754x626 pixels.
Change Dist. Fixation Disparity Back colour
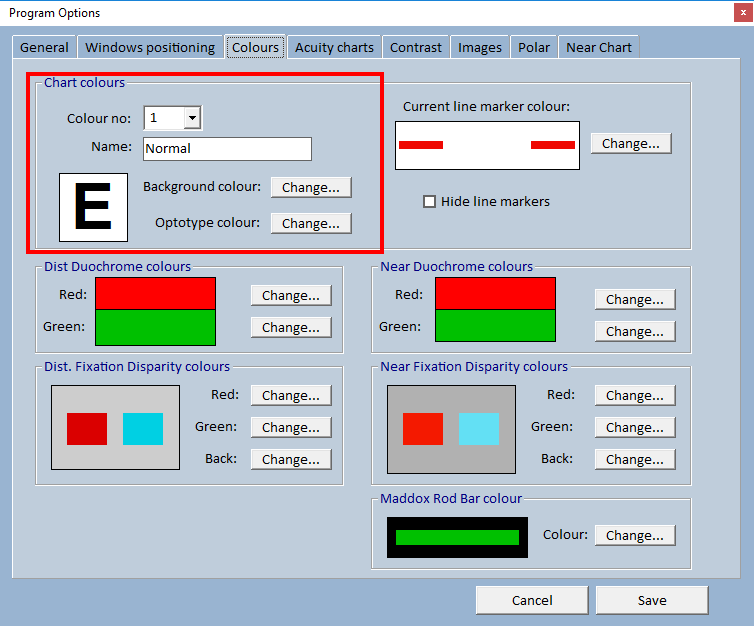point(291,459)
